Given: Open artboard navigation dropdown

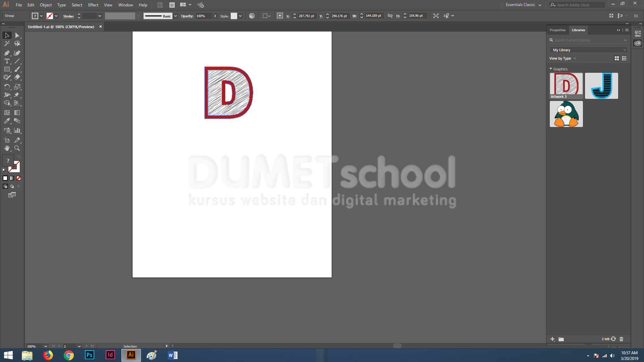Looking at the screenshot, I should (x=79, y=346).
